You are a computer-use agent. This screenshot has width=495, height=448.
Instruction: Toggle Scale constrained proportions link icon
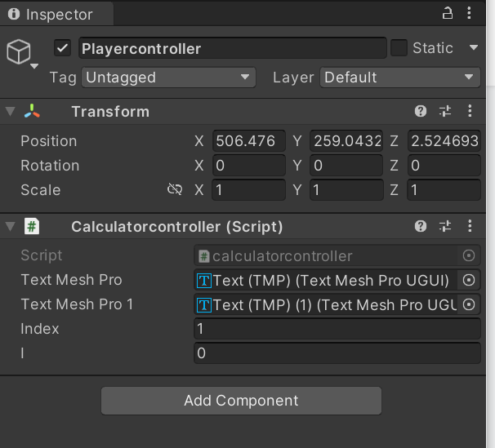click(174, 190)
